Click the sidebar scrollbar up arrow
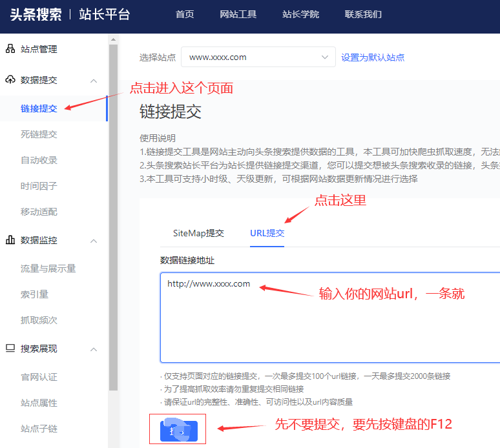Viewport: 500px width, 448px height. pos(113,39)
